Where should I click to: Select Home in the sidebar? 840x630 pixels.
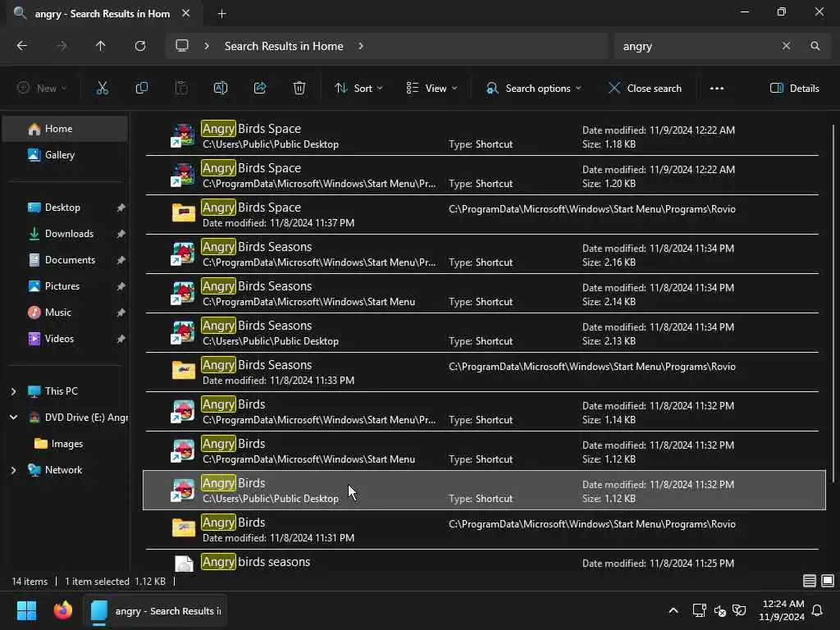(x=65, y=129)
